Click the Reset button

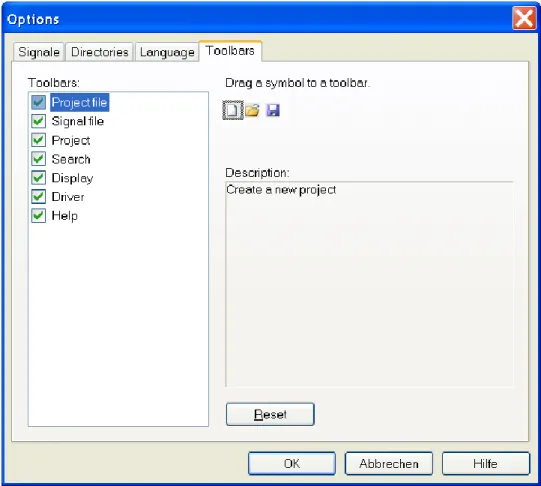click(270, 414)
